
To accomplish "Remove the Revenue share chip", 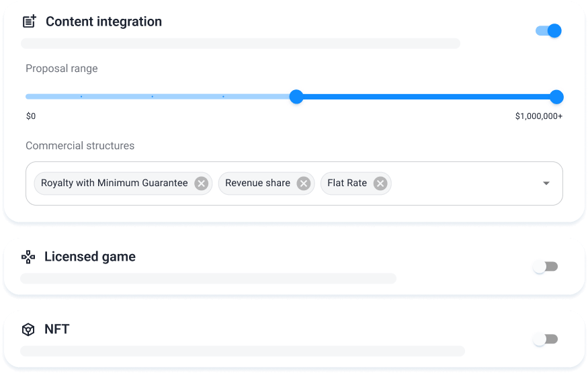I will click(x=303, y=183).
